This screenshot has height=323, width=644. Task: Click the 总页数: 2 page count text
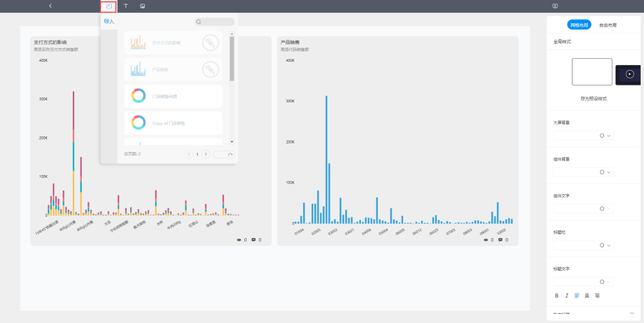pos(132,154)
